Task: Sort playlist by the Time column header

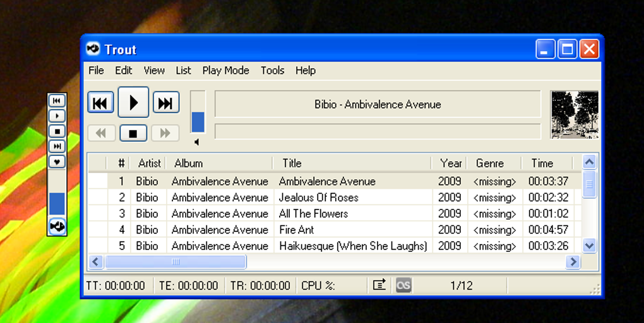Action: [x=547, y=163]
